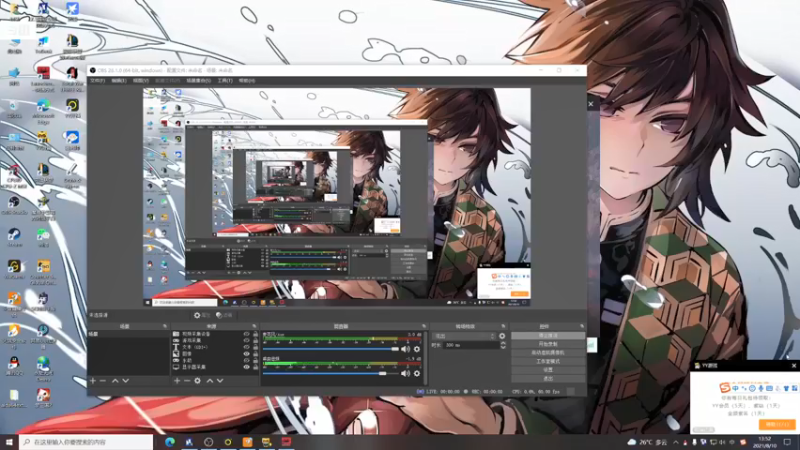The width and height of the screenshot is (800, 450).
Task: Move scene down in the Scenes panel
Action: point(126,381)
